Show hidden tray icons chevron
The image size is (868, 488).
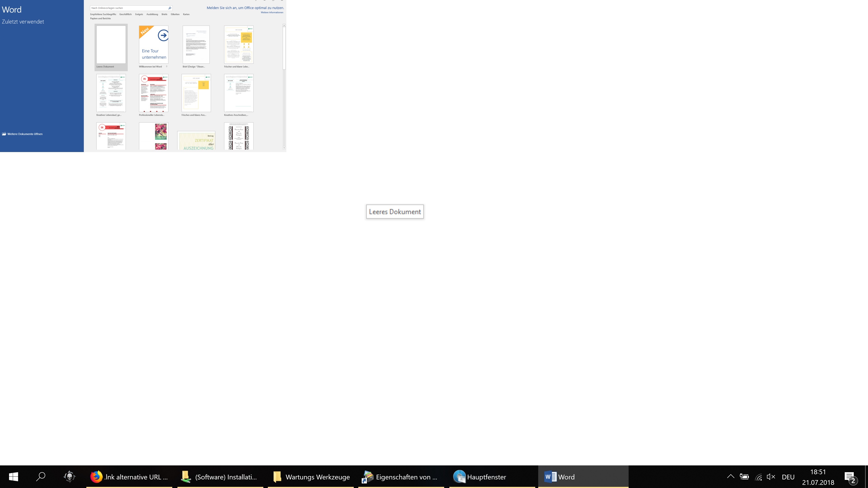tap(731, 476)
